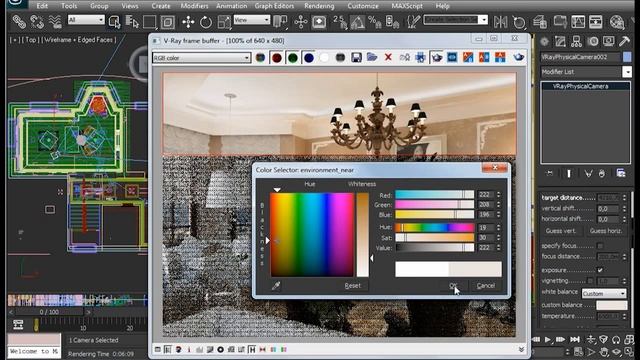Adjust the vertical shift spinner arrows
The width and height of the screenshot is (640, 360).
(624, 208)
